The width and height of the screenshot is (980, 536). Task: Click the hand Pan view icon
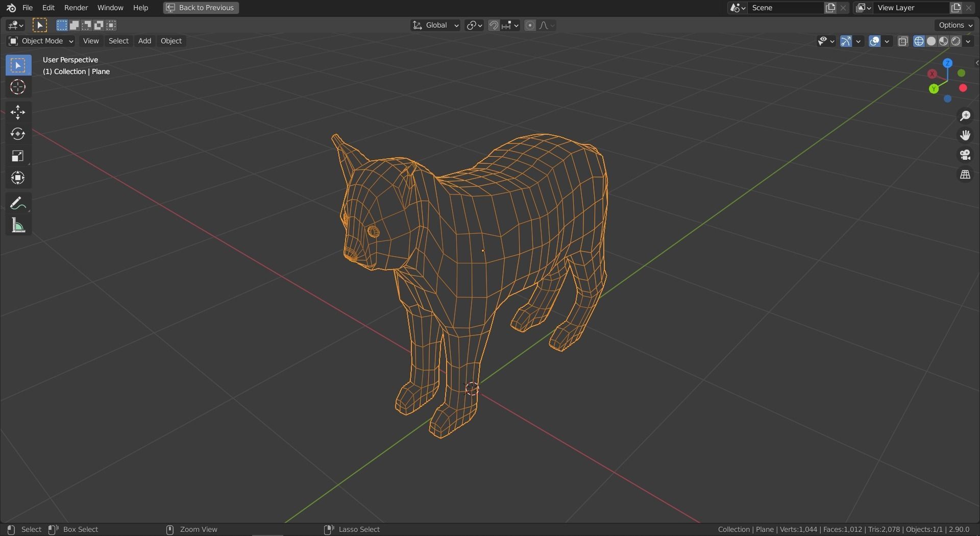965,136
